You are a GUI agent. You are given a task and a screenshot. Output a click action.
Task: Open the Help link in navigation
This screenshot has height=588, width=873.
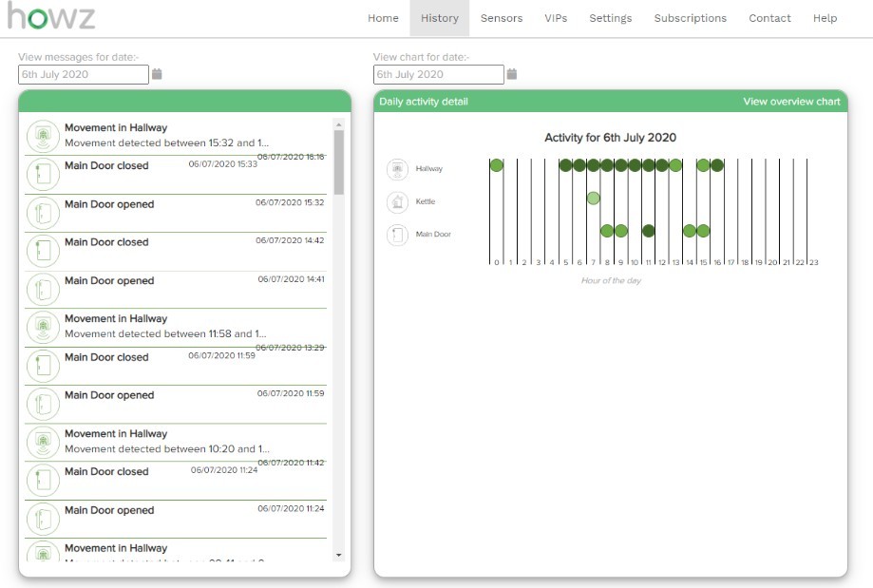825,18
